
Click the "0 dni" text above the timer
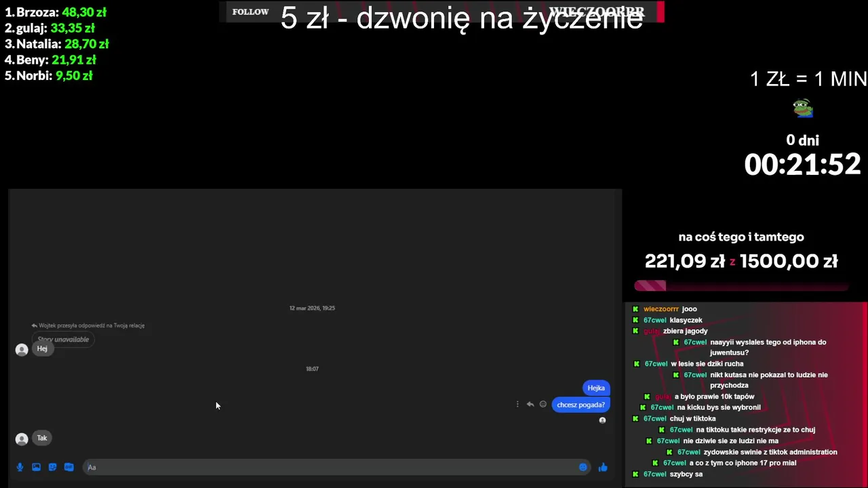click(803, 140)
